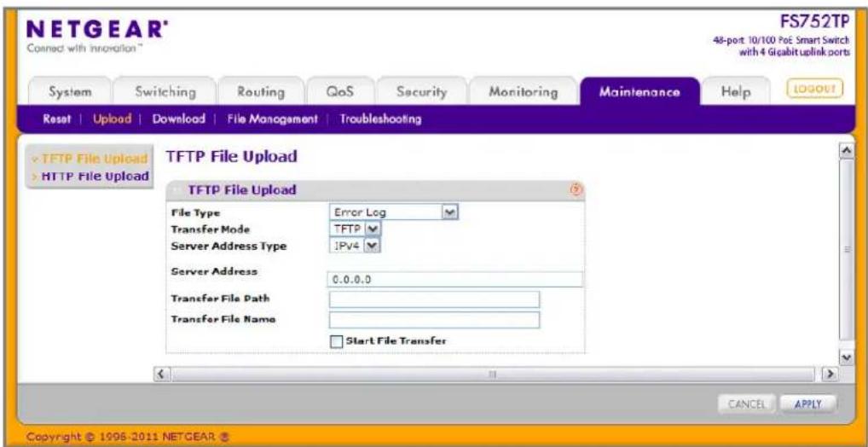
Task: Click the Transfer File Path field
Action: pyautogui.click(x=434, y=299)
